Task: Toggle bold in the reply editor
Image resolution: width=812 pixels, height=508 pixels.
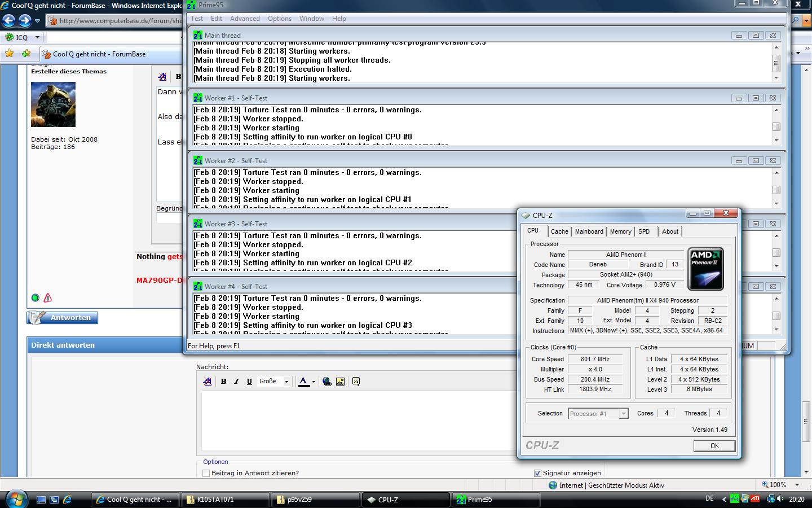Action: click(x=224, y=382)
